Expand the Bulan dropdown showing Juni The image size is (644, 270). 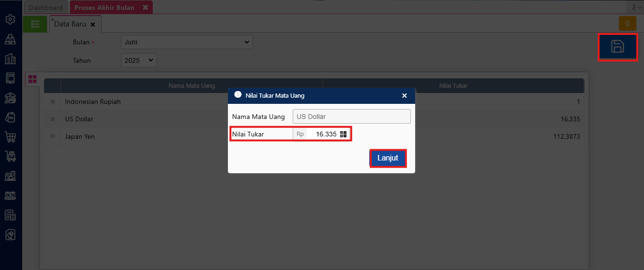point(187,42)
